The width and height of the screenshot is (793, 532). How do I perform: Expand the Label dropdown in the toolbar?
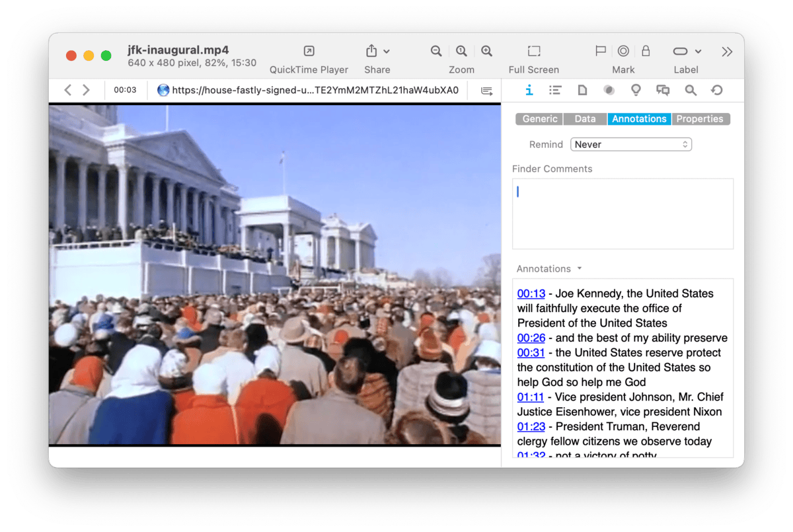tap(687, 52)
